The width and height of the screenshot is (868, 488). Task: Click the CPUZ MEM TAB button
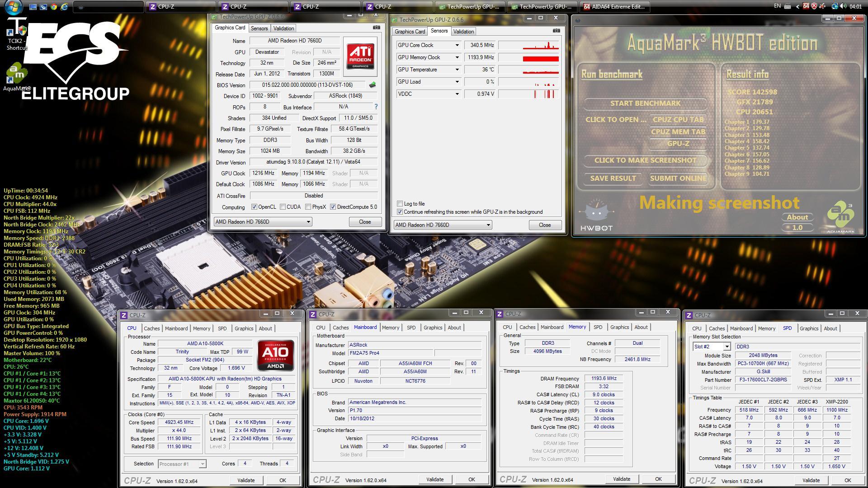click(678, 132)
